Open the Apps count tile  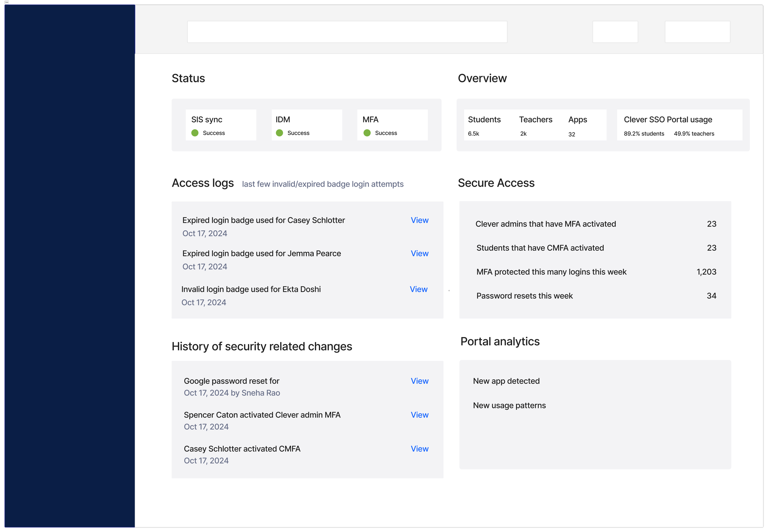tap(578, 126)
